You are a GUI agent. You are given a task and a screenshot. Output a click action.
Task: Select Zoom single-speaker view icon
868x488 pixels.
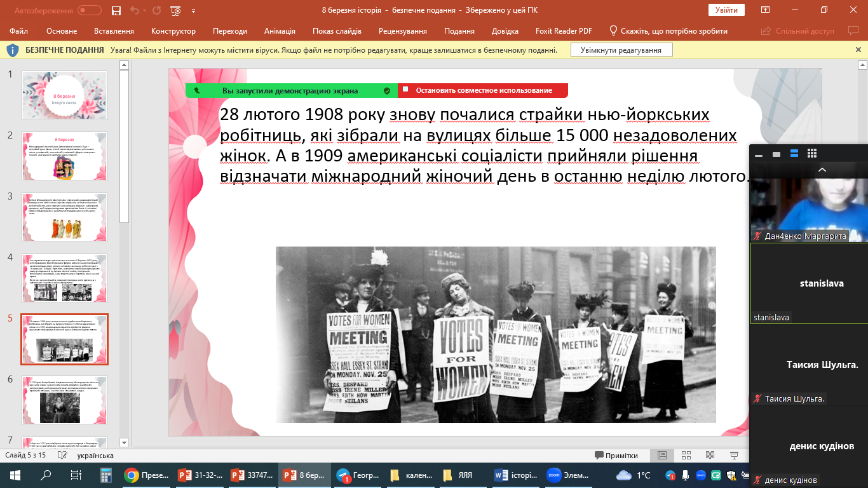pos(776,154)
